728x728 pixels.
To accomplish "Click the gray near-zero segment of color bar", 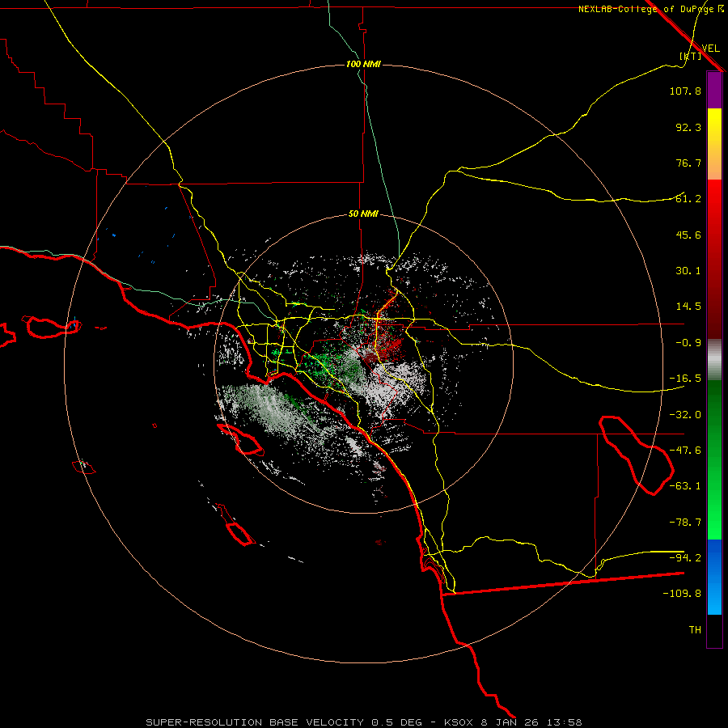I will (714, 360).
